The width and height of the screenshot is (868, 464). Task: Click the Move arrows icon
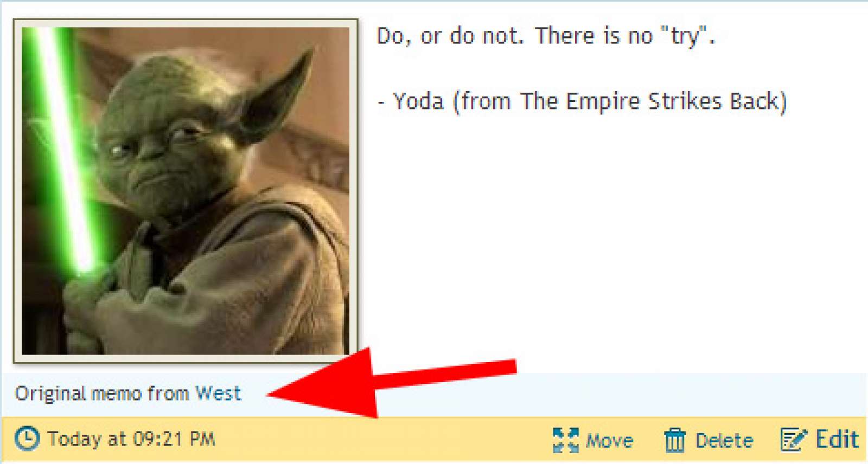click(x=566, y=440)
